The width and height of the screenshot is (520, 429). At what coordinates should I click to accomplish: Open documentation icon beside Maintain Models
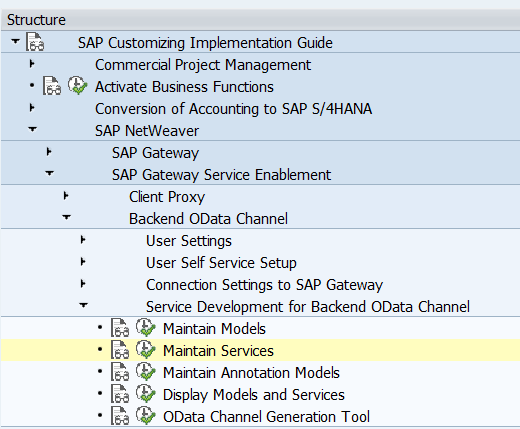pos(120,328)
